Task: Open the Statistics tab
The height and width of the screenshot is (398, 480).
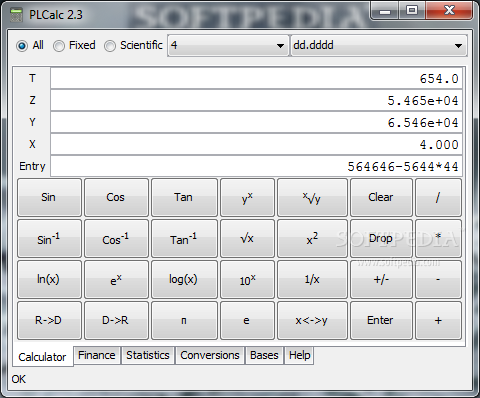Action: [148, 355]
